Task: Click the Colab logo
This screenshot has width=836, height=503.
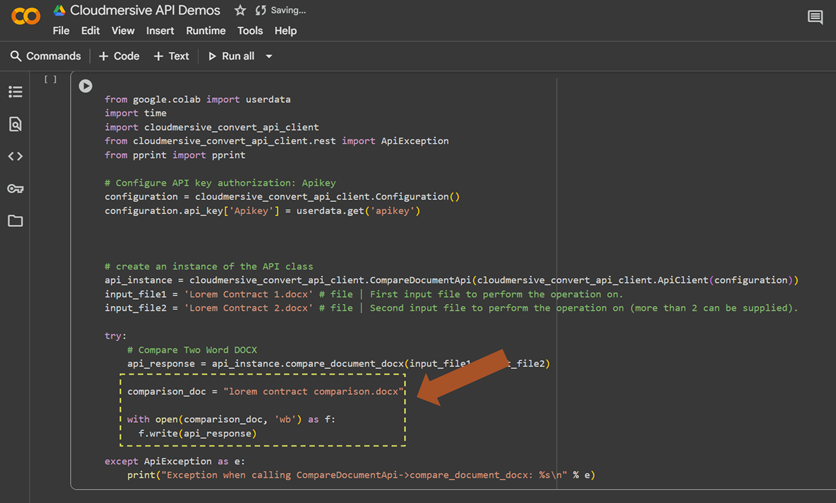Action: coord(25,16)
